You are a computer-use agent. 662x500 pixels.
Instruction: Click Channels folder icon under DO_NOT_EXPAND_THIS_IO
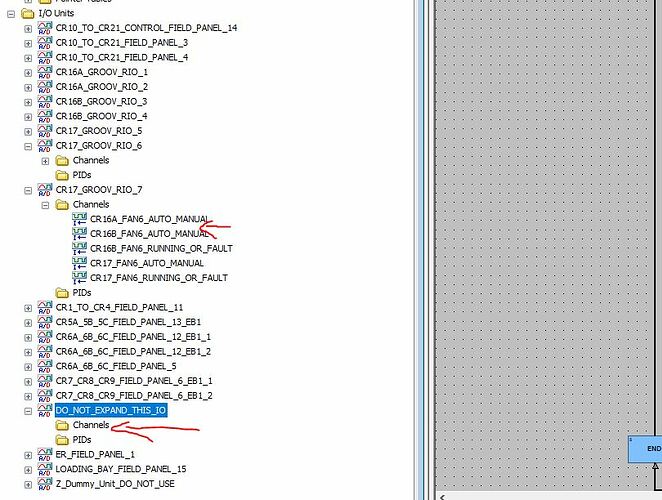[62, 425]
